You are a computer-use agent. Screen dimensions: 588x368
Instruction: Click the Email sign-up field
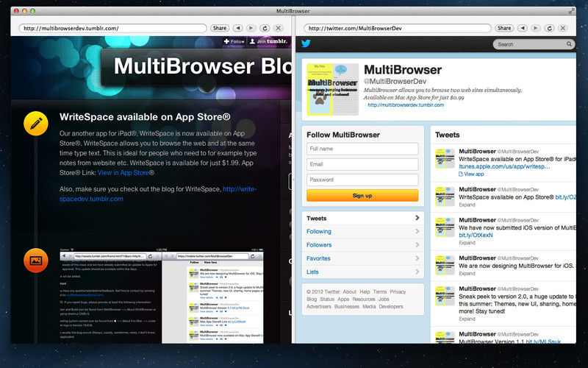[362, 164]
